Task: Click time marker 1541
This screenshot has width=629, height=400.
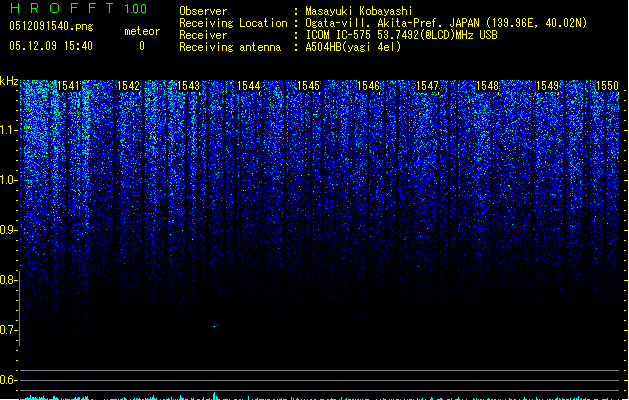Action: pos(69,86)
